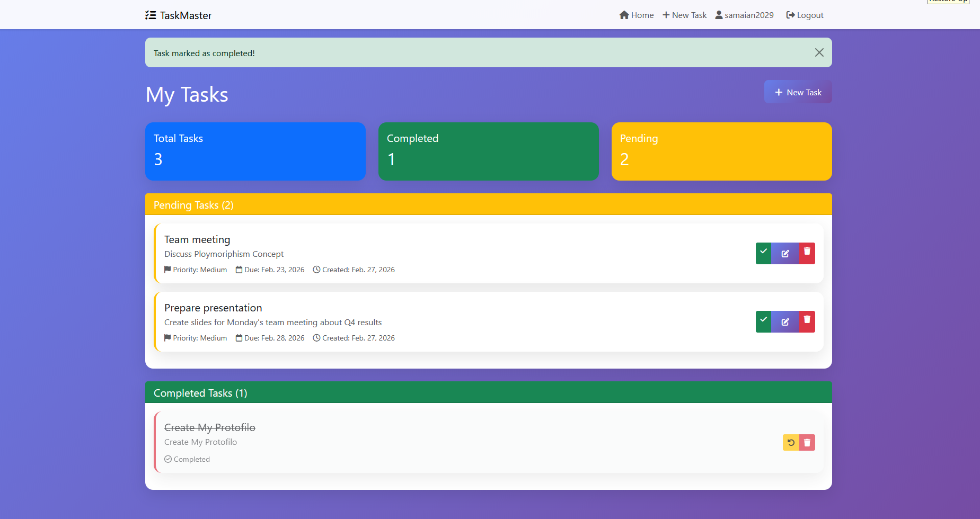Screen dimensions: 980x519
Task: Open New Task from the top navigation
Action: click(684, 15)
